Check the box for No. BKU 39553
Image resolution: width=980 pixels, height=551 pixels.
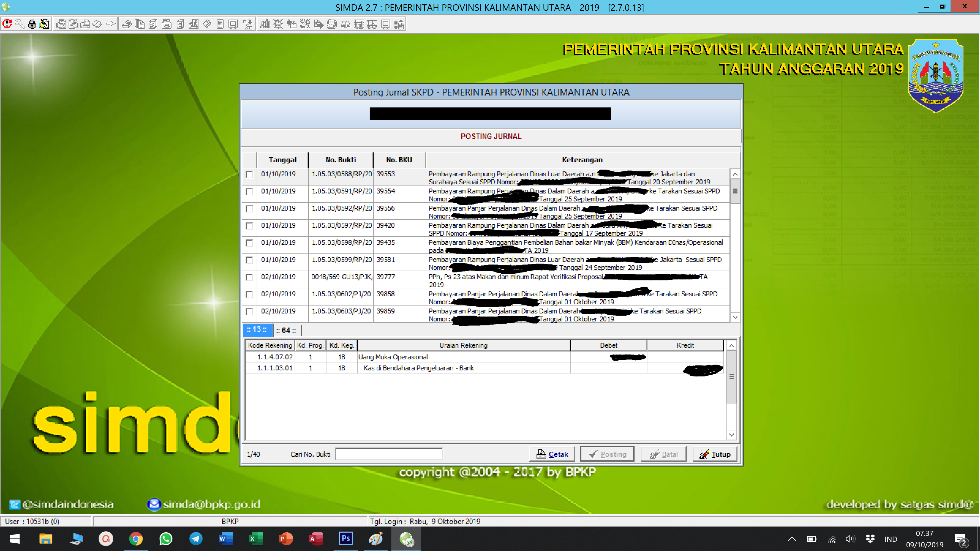[249, 174]
